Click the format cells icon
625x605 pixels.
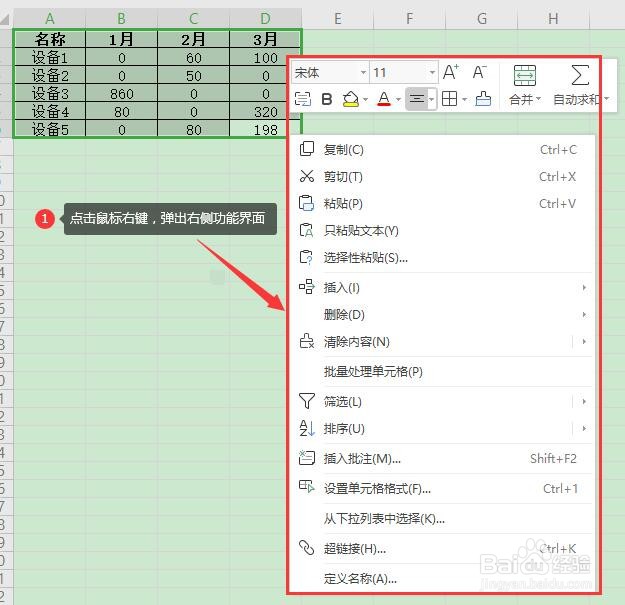tap(307, 487)
